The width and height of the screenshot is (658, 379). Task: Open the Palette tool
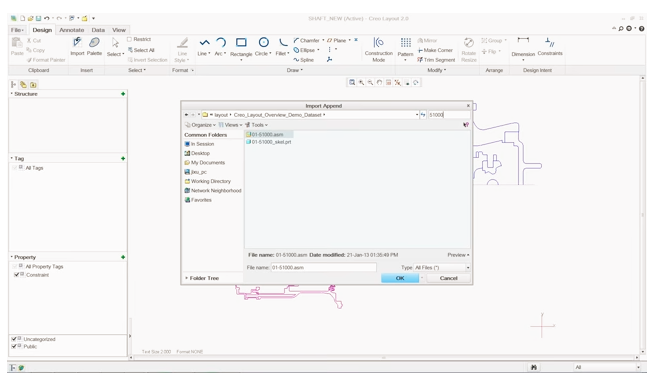94,46
